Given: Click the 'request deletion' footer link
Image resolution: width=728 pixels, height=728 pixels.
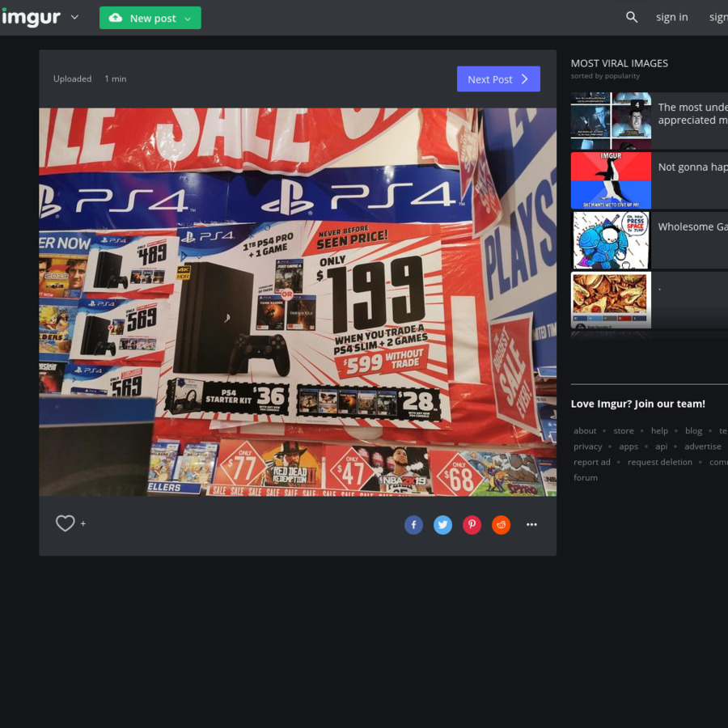Looking at the screenshot, I should [659, 462].
